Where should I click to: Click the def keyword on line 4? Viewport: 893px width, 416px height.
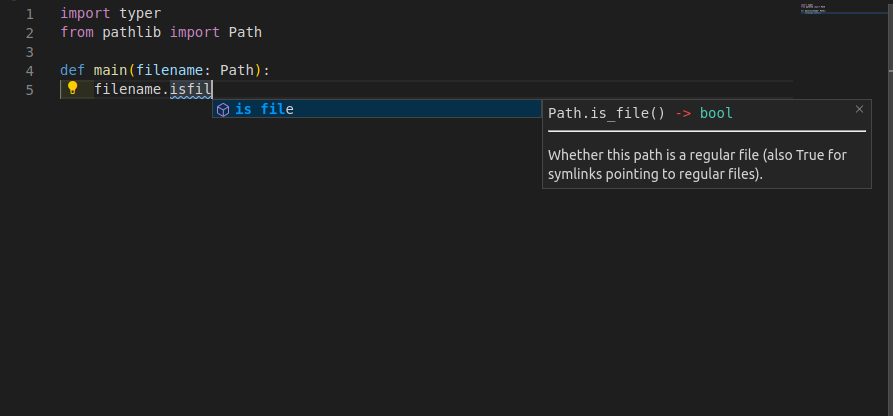pyautogui.click(x=72, y=71)
